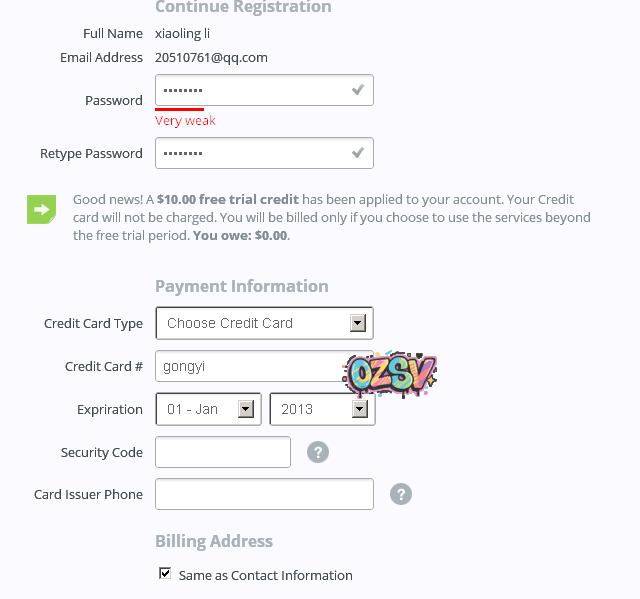The image size is (640, 599).
Task: Click the Very weak strength message
Action: 185,121
